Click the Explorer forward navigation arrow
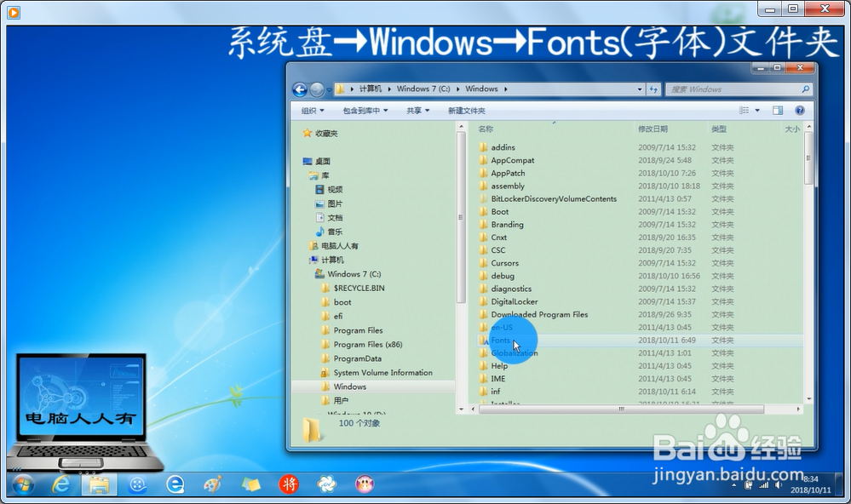Viewport: 851px width, 504px height. (x=317, y=89)
